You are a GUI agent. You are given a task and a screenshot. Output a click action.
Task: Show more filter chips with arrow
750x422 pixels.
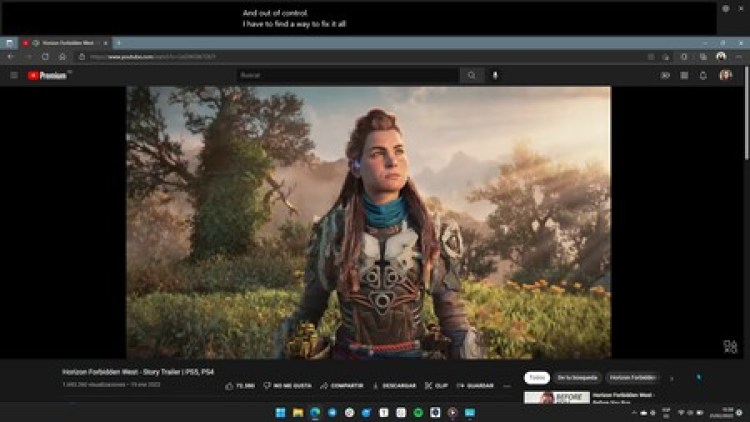(x=672, y=378)
